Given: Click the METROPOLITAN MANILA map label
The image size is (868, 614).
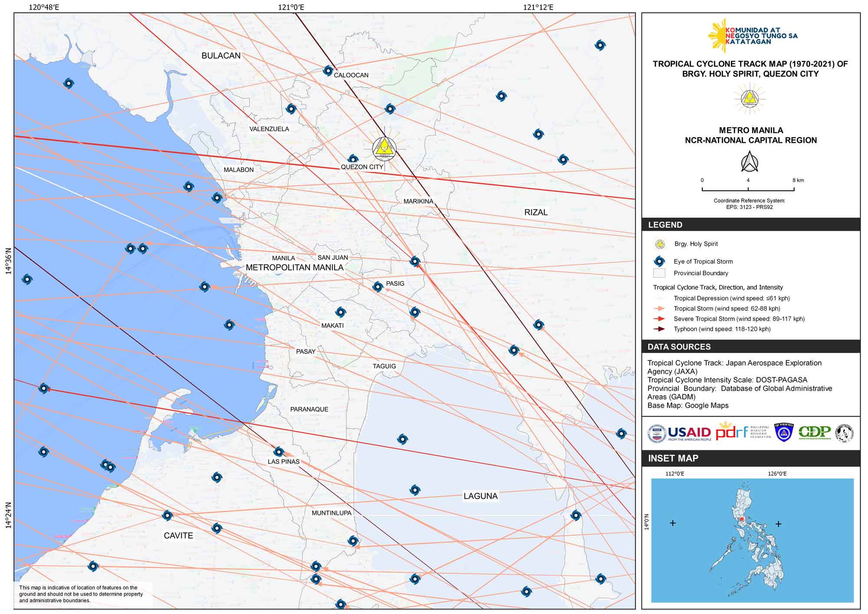Looking at the screenshot, I should click(x=295, y=267).
